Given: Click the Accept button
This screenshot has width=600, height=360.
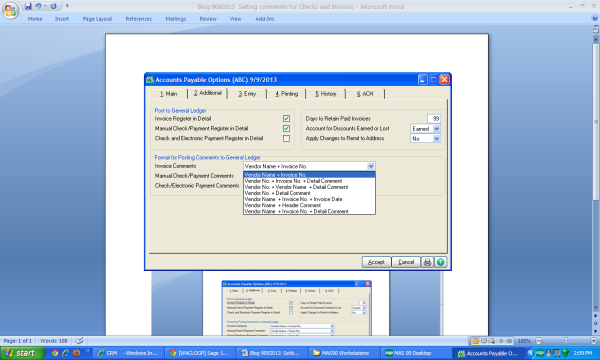Looking at the screenshot, I should (376, 262).
